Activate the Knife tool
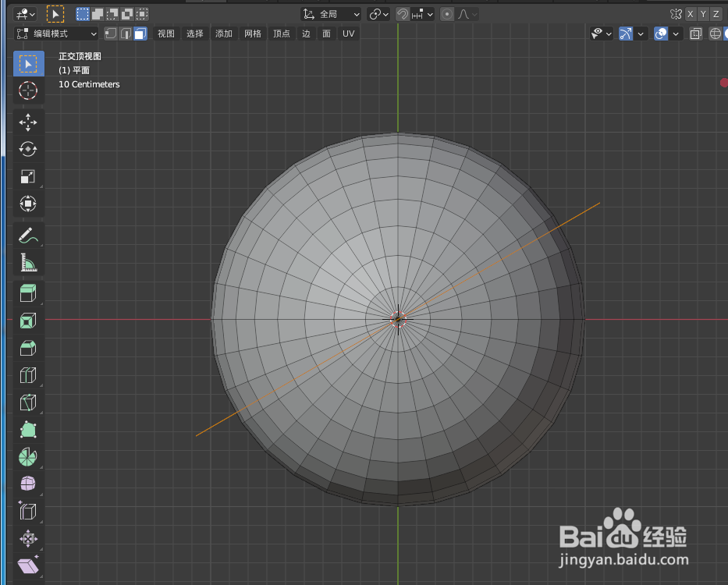728x585 pixels. click(x=28, y=402)
